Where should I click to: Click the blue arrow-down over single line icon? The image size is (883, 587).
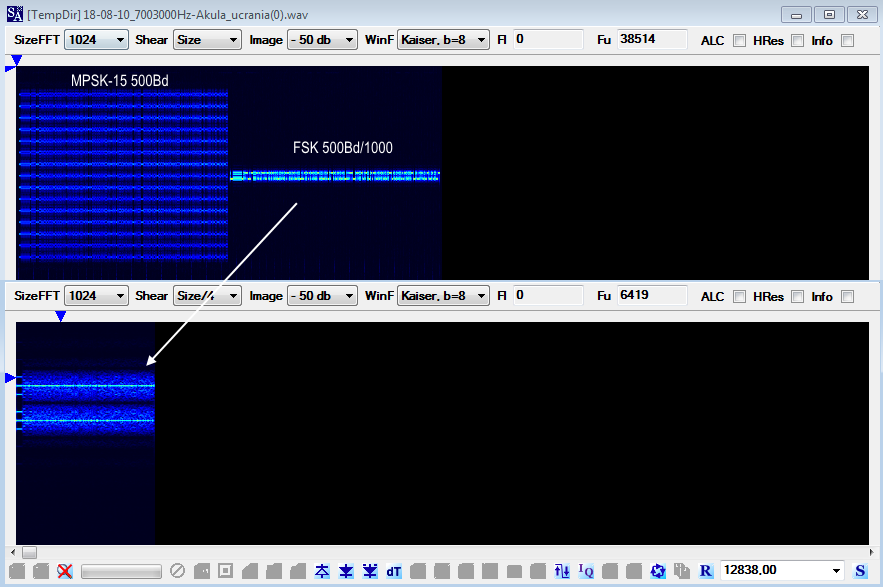[x=346, y=571]
